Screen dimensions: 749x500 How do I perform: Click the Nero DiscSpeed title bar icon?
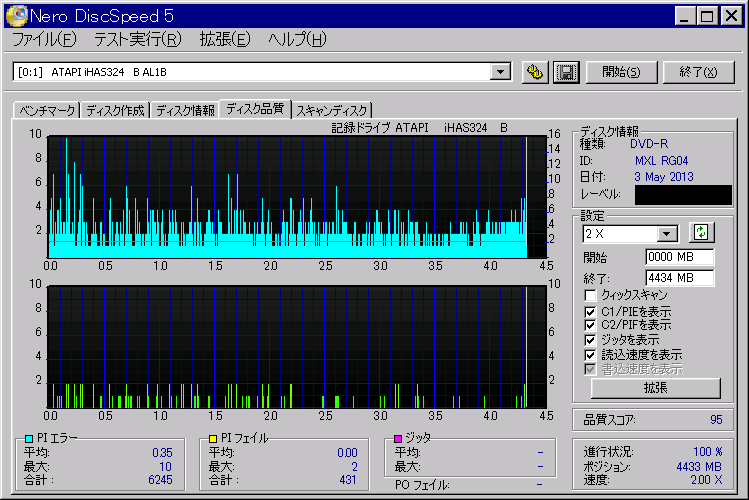click(16, 16)
